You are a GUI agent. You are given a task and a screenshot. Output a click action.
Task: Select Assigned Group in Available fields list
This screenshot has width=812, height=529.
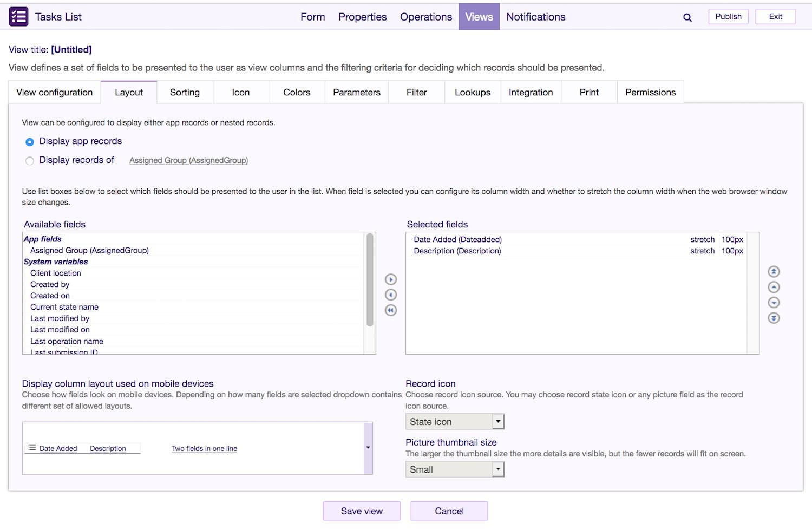coord(89,250)
